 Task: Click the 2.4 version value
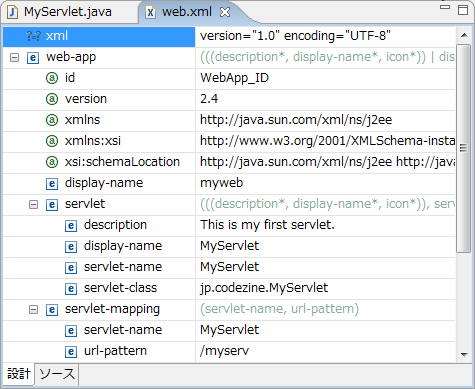[209, 99]
